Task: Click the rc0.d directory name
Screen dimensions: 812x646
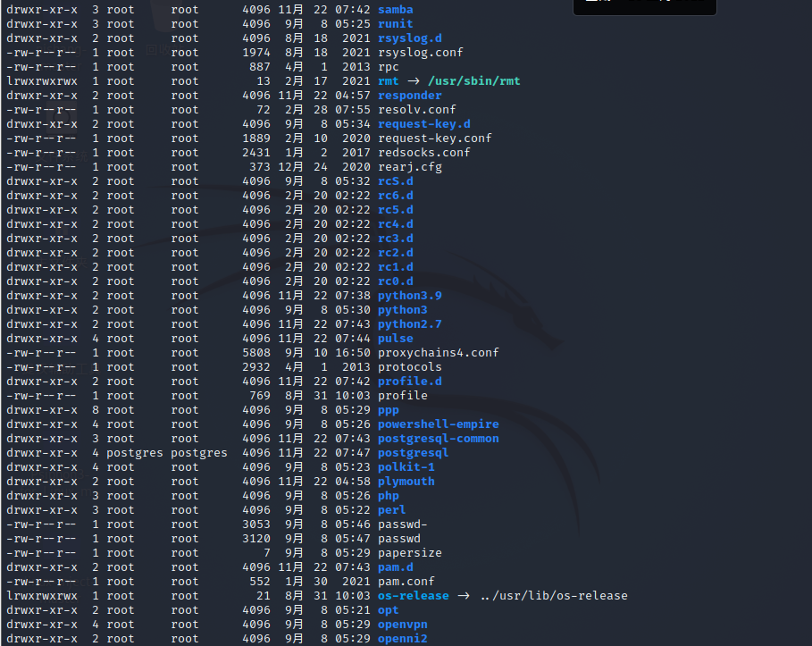Action: click(x=395, y=281)
